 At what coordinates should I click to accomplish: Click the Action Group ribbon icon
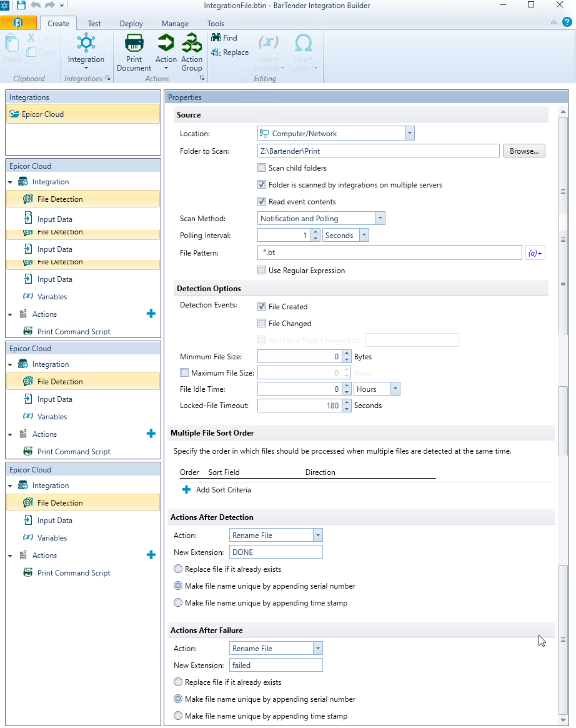pos(191,45)
